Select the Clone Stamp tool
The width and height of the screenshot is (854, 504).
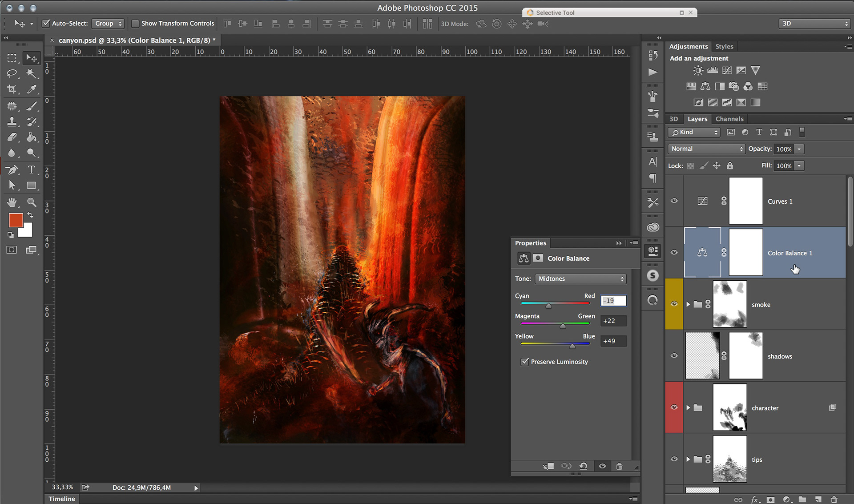12,121
